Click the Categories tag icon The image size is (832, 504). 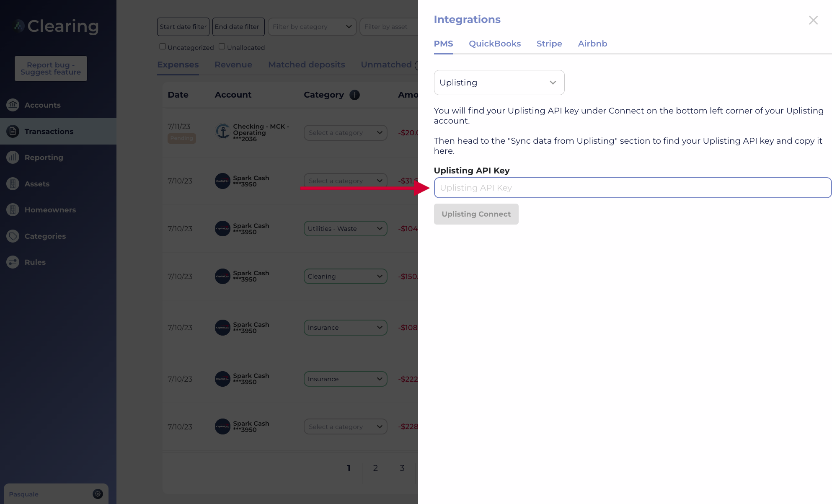coord(13,236)
